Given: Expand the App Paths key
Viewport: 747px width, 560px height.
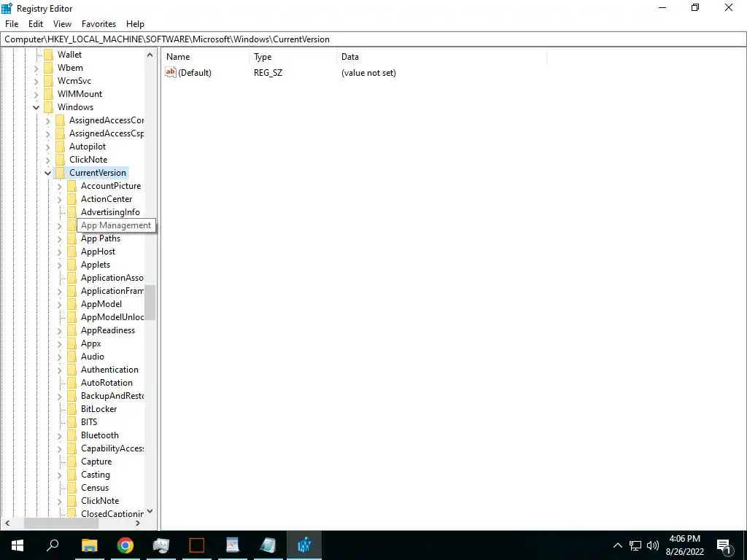Looking at the screenshot, I should pyautogui.click(x=60, y=238).
